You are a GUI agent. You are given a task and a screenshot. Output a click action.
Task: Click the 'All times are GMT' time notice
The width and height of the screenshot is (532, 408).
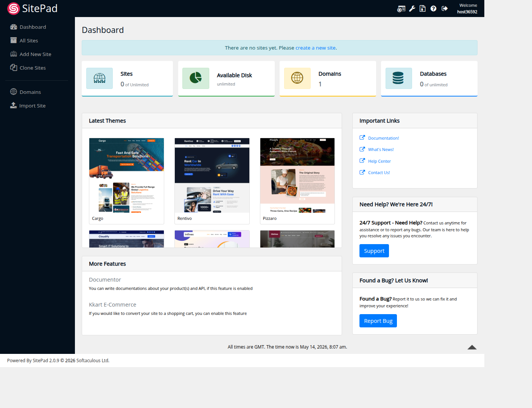pyautogui.click(x=287, y=347)
